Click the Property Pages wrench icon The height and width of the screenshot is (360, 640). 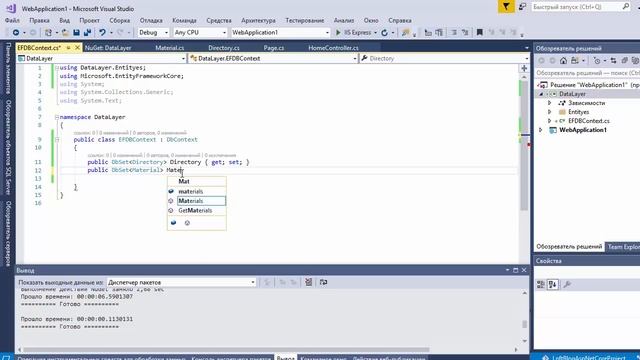567,284
